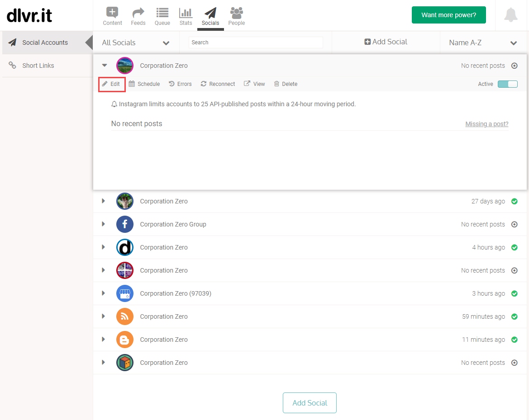Expand the Corporation Zero (97039) row
This screenshot has width=529, height=420.
coord(104,293)
